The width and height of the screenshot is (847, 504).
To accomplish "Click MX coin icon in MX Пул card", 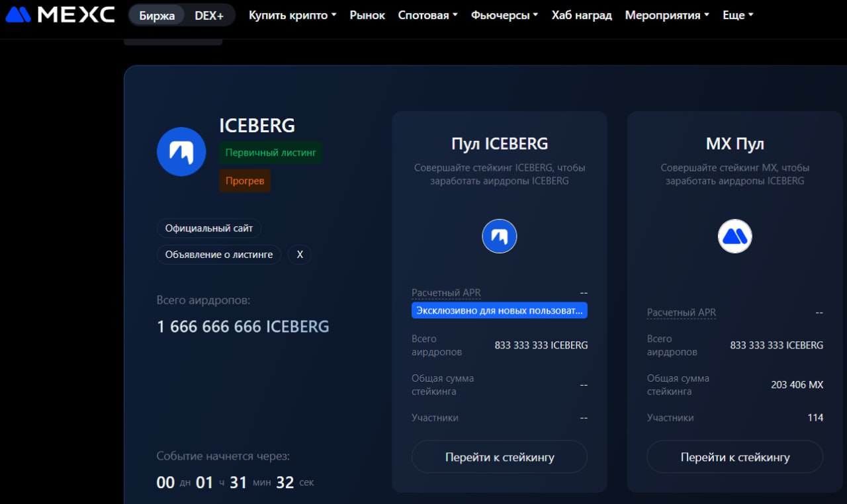I will [735, 236].
